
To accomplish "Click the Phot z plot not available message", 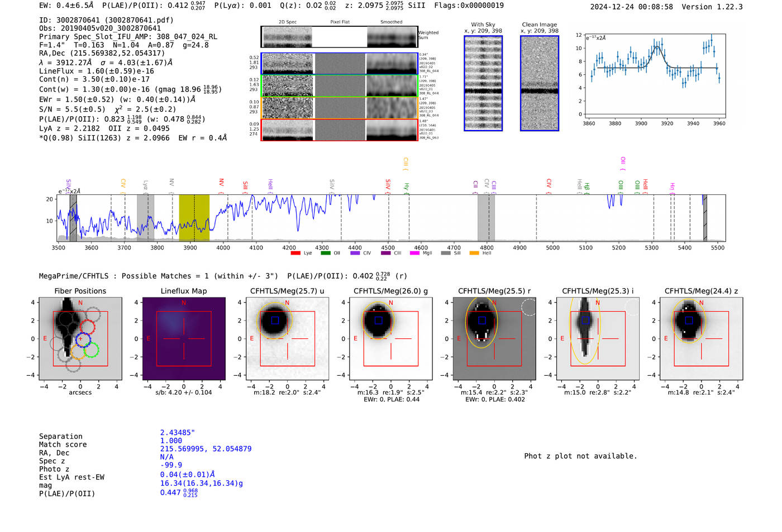I will 580,456.
